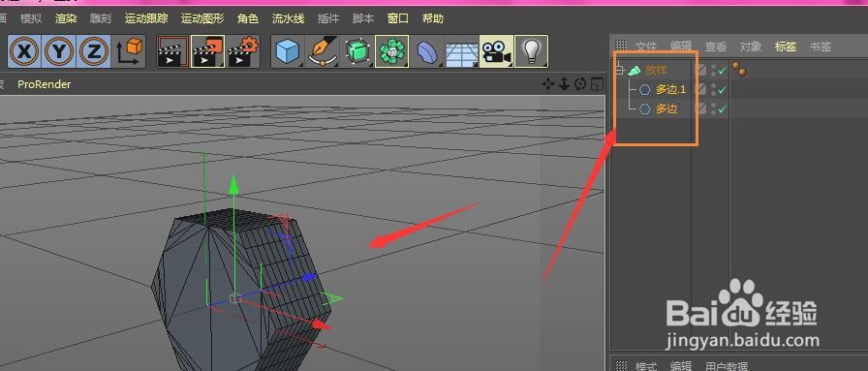868x371 pixels.
Task: Toggle visibility dots of 多边.1
Action: 714,89
